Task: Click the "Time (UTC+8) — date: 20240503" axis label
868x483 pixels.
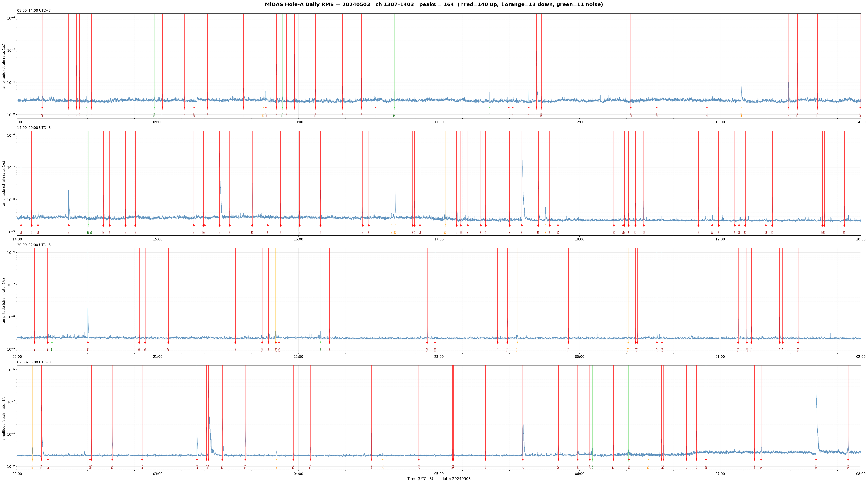Action: pos(439,479)
